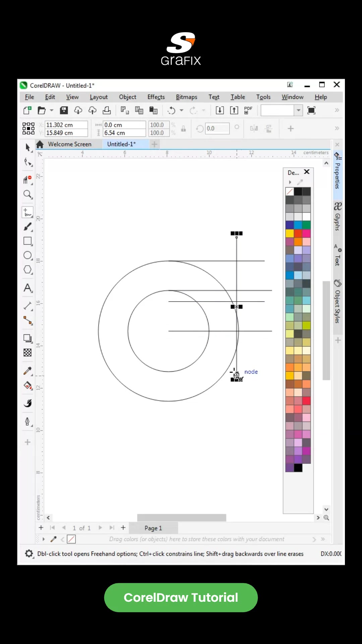
Task: Click the Undo arrow icon
Action: coord(172,110)
